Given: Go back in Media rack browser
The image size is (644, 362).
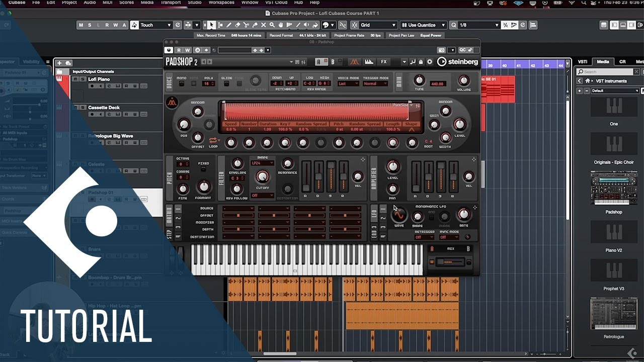Looking at the screenshot, I should coord(580,81).
